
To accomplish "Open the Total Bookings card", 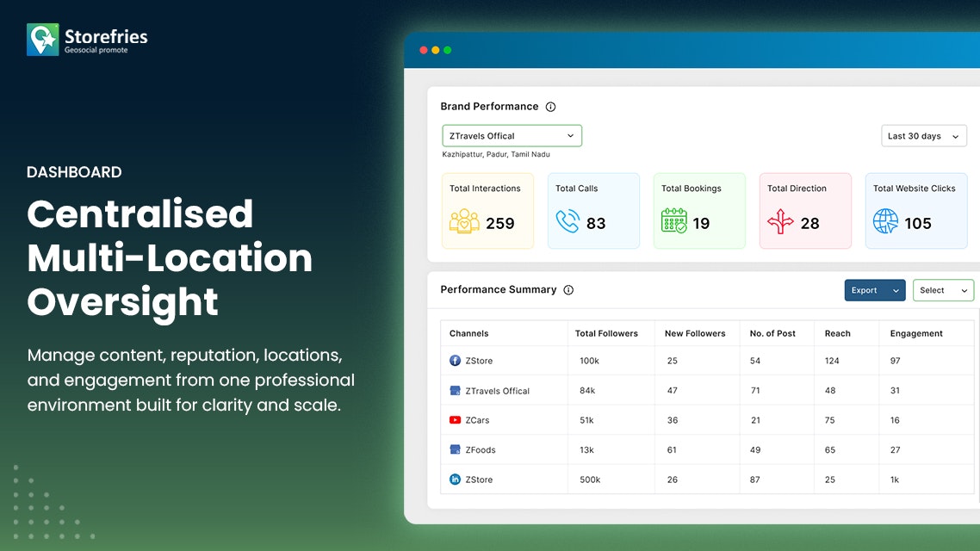I will (699, 211).
